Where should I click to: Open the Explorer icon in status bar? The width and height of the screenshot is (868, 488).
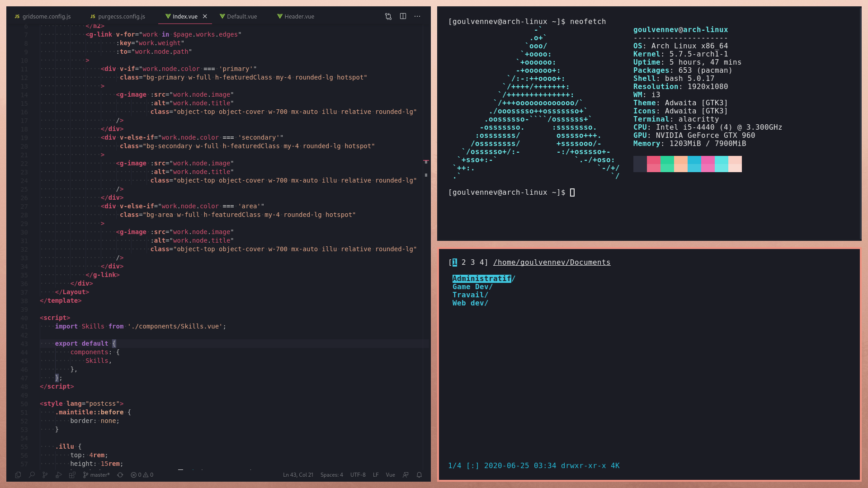tap(18, 475)
